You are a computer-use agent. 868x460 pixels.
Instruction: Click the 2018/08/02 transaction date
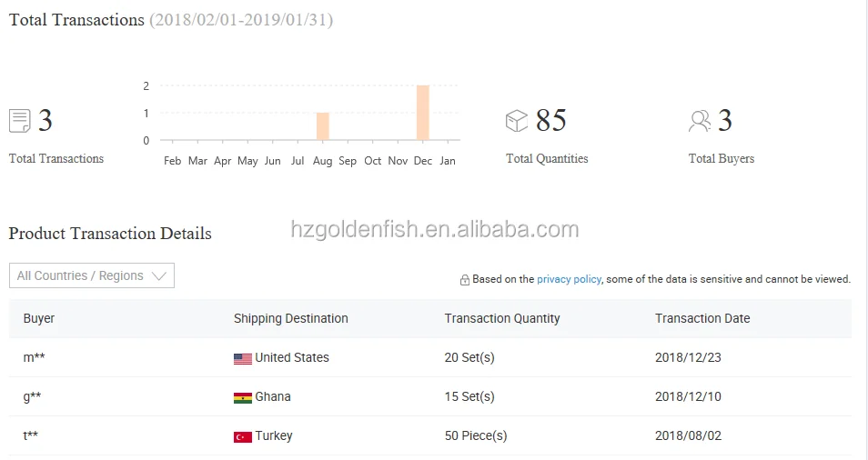coord(688,435)
